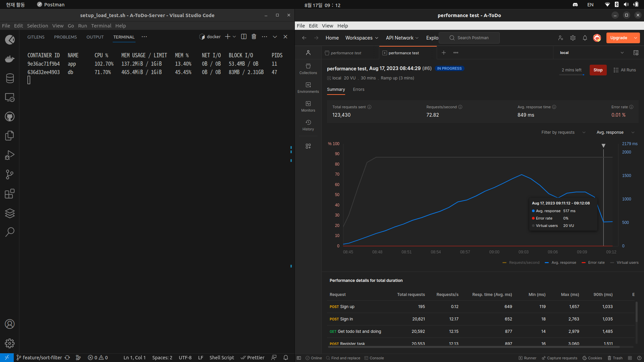Open local environment selector dropdown
Screen dimensions: 644x362
[x=592, y=53]
